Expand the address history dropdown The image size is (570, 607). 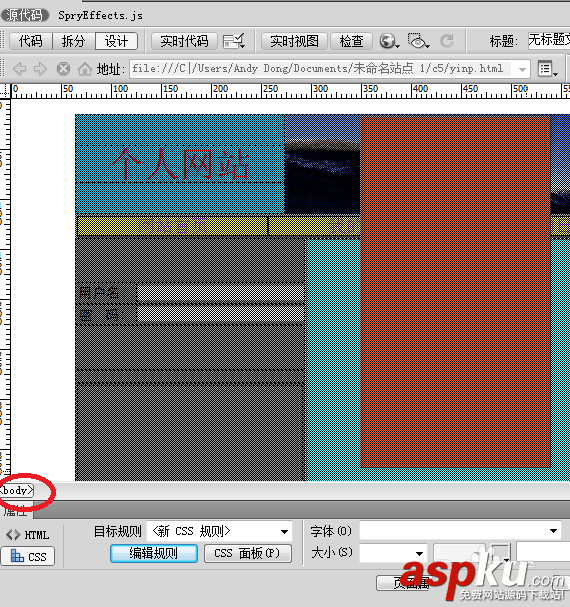click(522, 70)
